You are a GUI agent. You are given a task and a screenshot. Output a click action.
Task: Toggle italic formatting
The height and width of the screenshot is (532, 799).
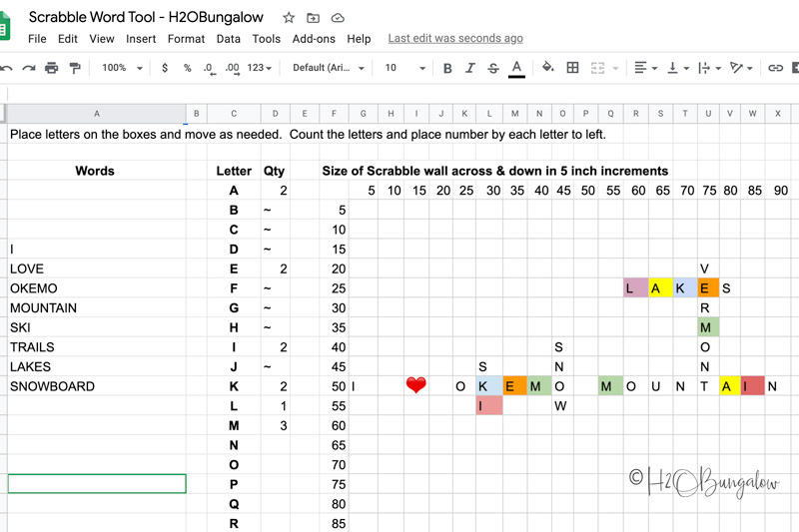click(x=469, y=68)
